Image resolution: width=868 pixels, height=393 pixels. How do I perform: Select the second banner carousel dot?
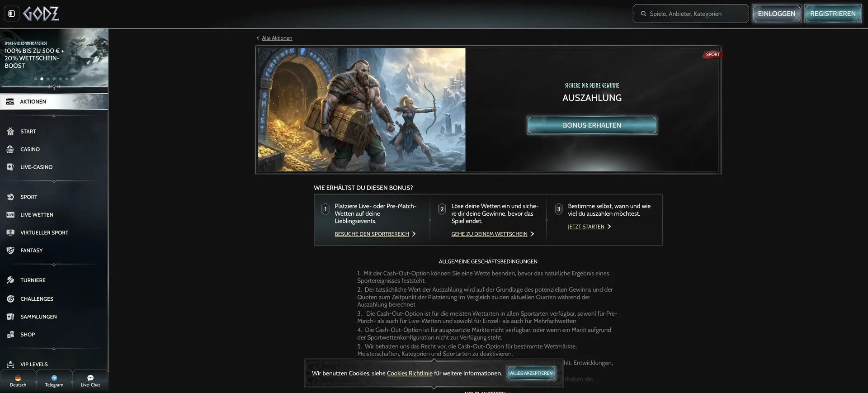[x=42, y=79]
